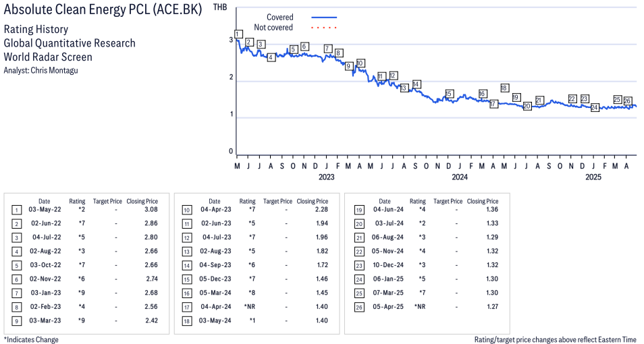The image size is (644, 344).
Task: Click marker 1 on the price chart
Action: click(x=238, y=34)
